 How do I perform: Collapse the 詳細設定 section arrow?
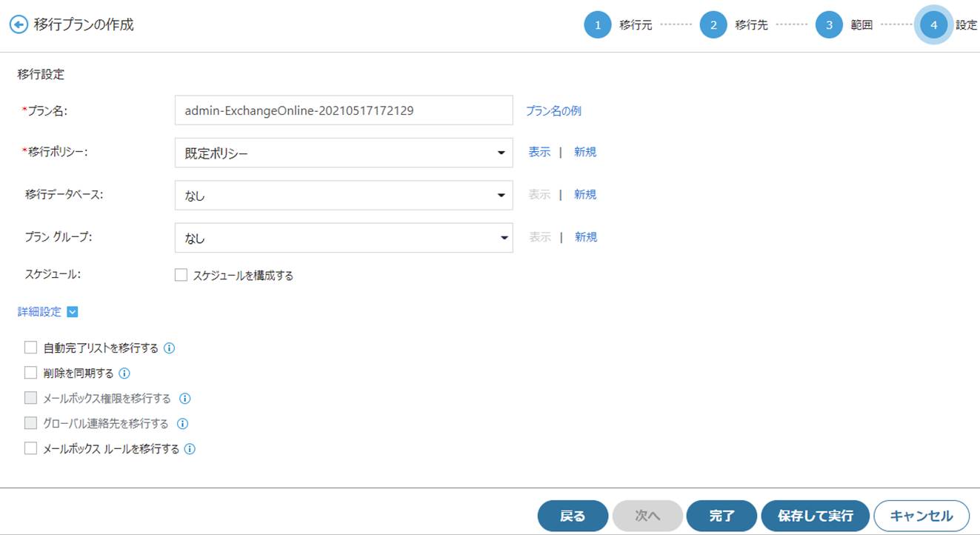73,312
